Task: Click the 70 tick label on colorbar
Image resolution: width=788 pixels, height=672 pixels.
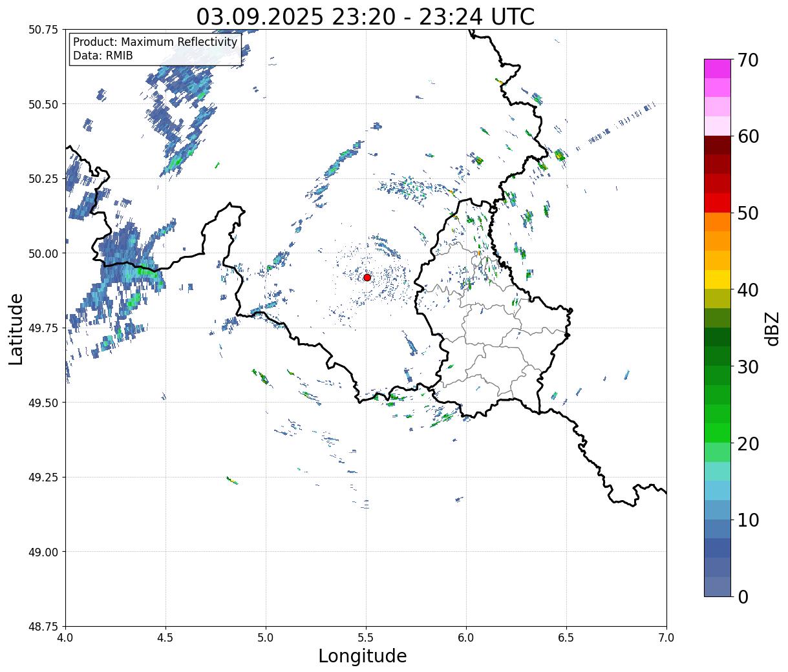Action: [748, 60]
